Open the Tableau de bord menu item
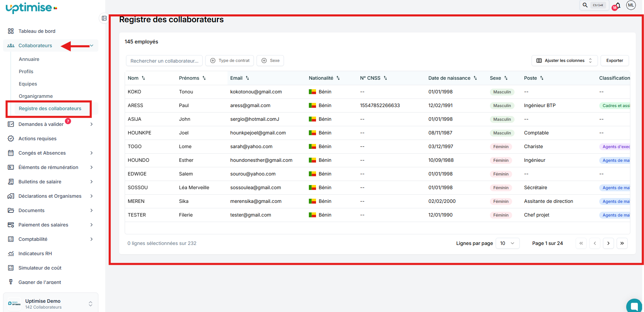 37,31
